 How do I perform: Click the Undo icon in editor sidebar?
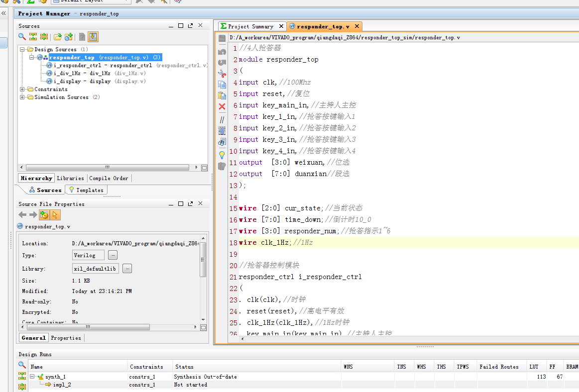(x=222, y=51)
